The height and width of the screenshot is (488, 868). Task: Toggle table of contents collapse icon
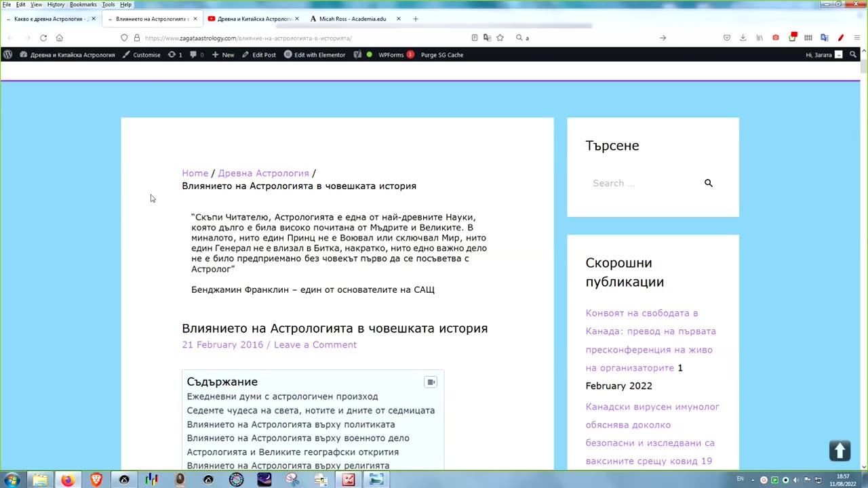coord(431,382)
